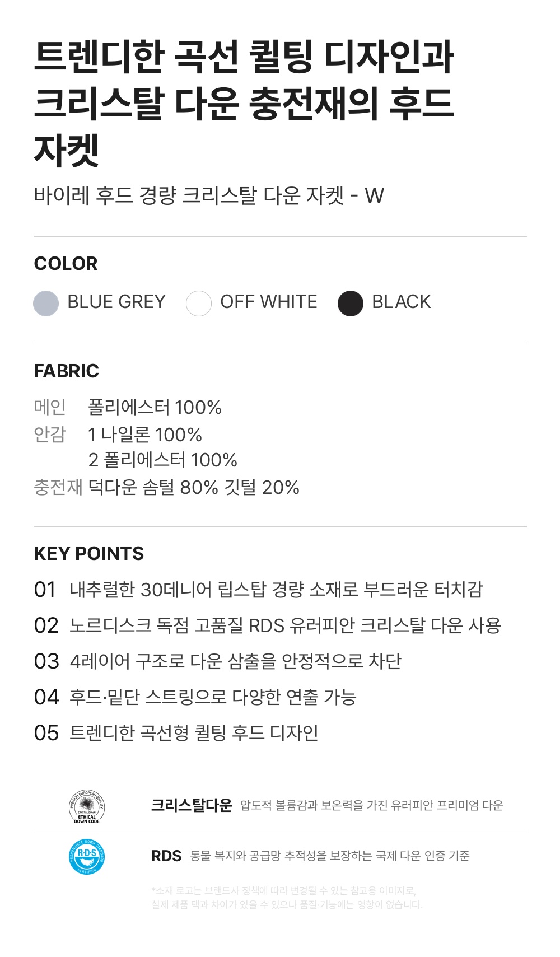Click key point 01 about ripstop fabric
Image resolution: width=560 pixels, height=957 pixels.
[x=258, y=590]
